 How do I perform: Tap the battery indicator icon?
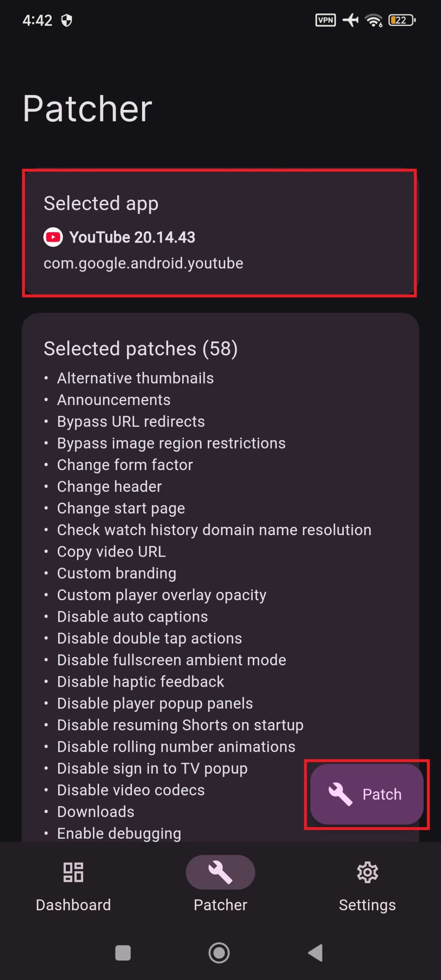pos(402,20)
